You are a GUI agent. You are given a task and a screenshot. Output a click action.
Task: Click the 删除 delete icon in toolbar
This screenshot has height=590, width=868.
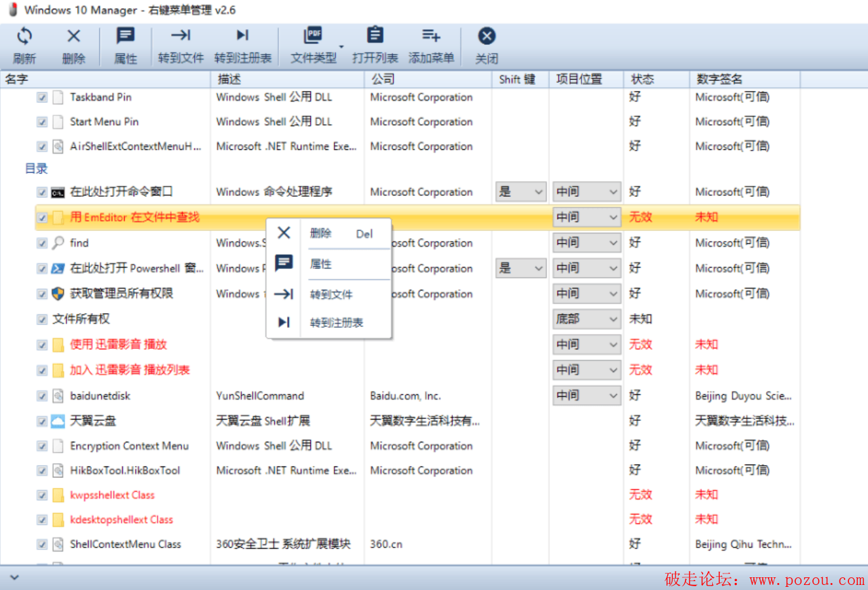click(x=73, y=37)
